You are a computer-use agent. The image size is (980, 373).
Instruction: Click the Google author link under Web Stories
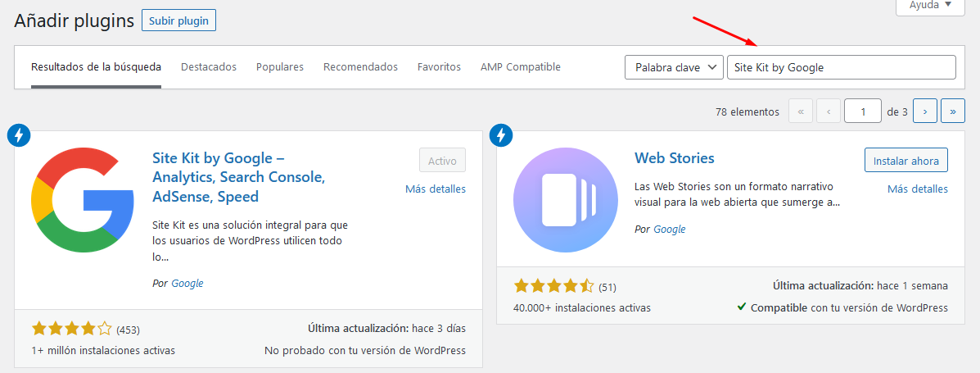(670, 230)
